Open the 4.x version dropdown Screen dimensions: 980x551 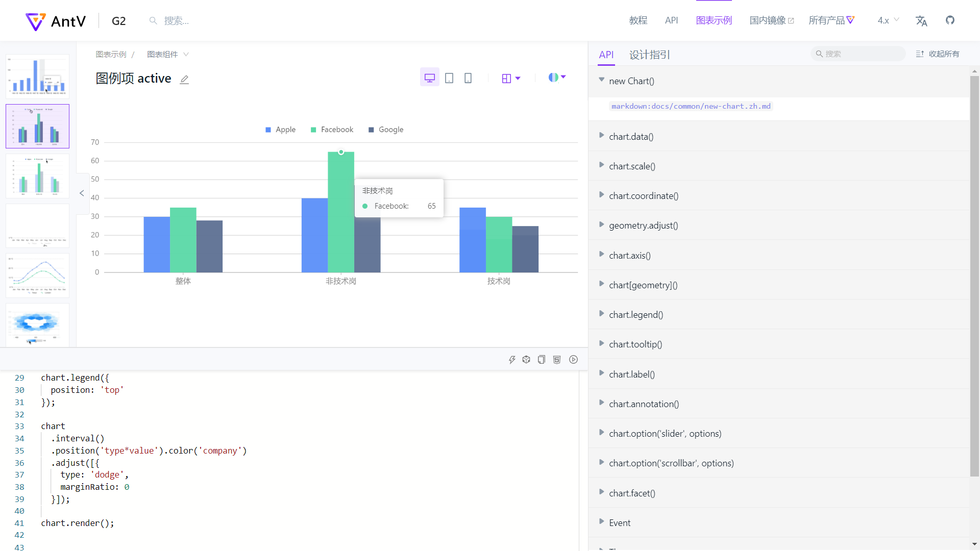(x=888, y=20)
